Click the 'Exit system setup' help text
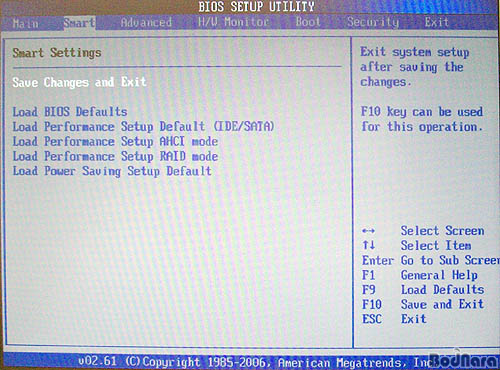The width and height of the screenshot is (500, 370). 415,67
